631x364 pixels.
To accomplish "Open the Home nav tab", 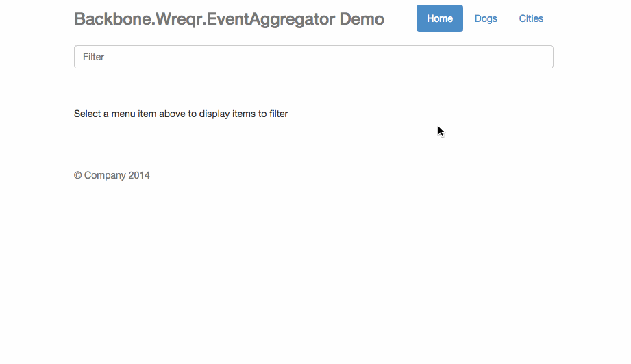I will [439, 18].
